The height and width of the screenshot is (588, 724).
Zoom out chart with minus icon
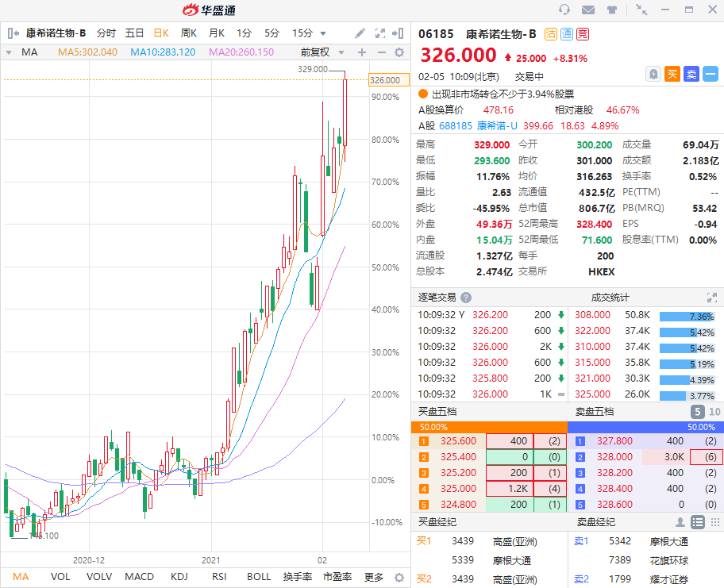[x=381, y=52]
